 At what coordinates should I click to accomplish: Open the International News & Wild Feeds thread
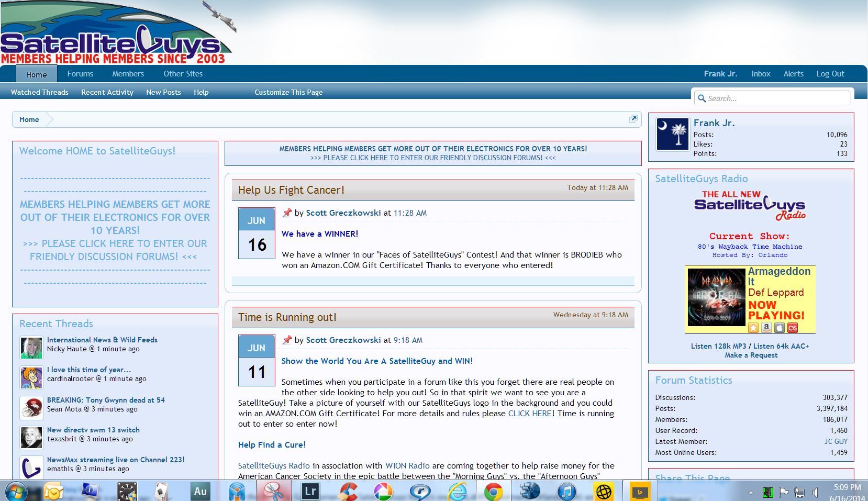point(102,340)
